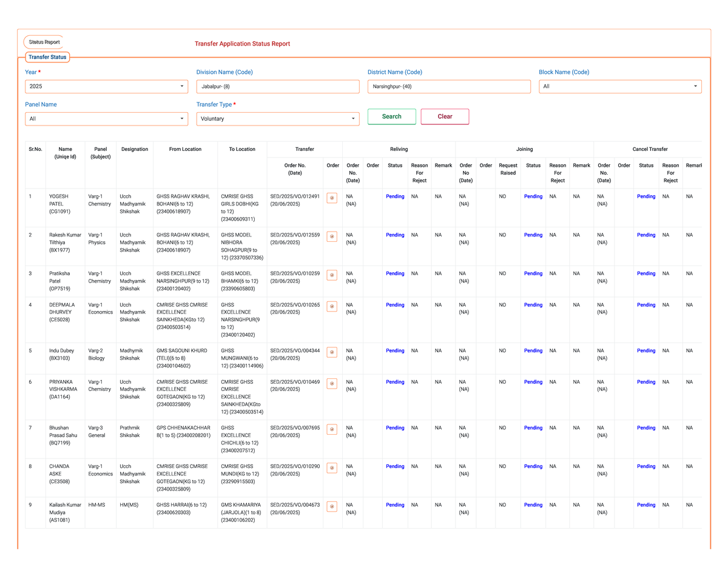Open transfer order icon for Priyanka Vishkarma
The height and width of the screenshot is (562, 728).
tap(332, 384)
